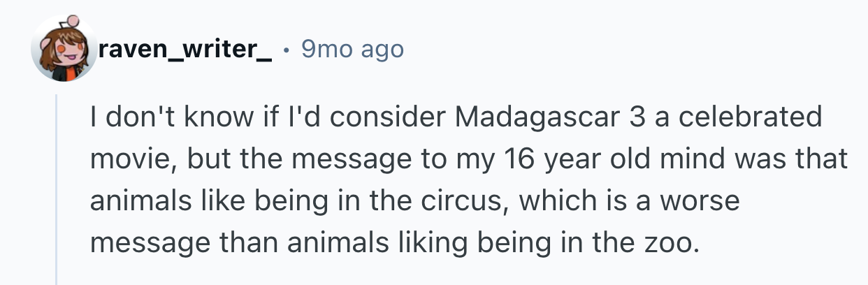Screen dimensions: 868x285
Task: Click the dot separator before the timestamp
Action: pyautogui.click(x=288, y=49)
